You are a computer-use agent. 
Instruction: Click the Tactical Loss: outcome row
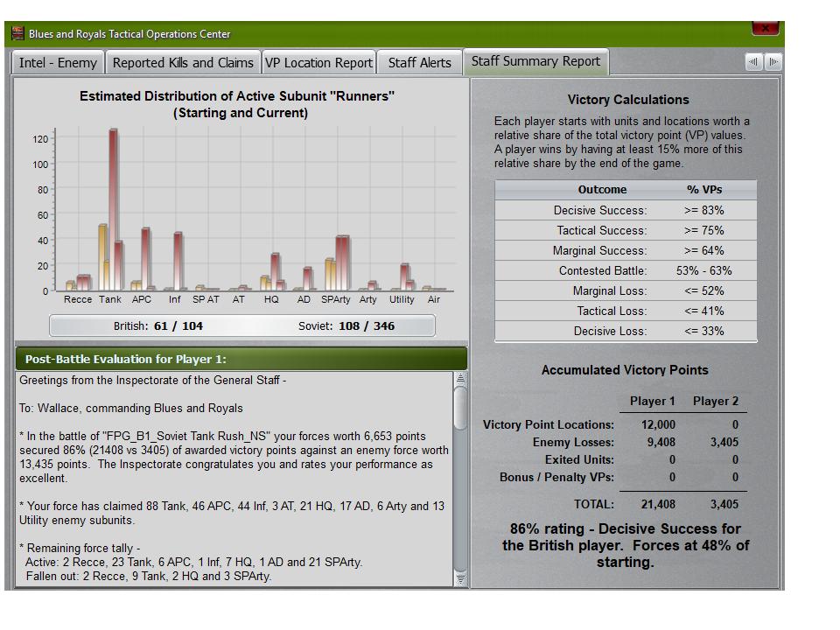pyautogui.click(x=626, y=311)
